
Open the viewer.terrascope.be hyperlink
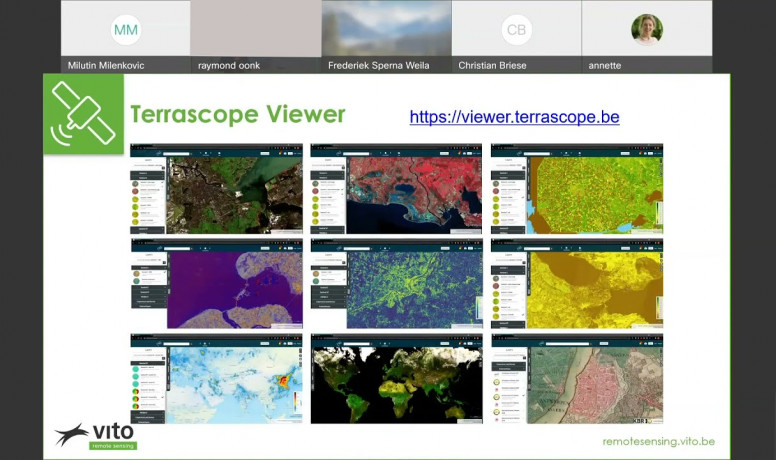514,117
